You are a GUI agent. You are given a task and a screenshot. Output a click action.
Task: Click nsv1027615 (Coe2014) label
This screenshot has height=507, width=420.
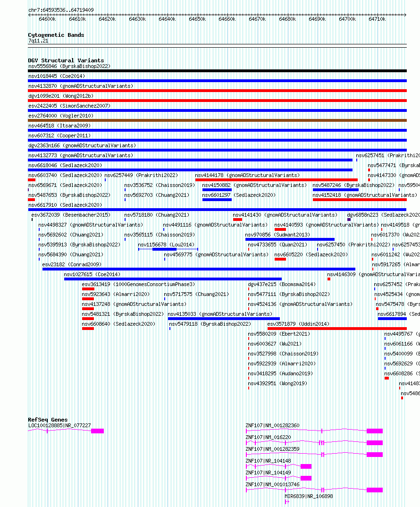tap(92, 275)
